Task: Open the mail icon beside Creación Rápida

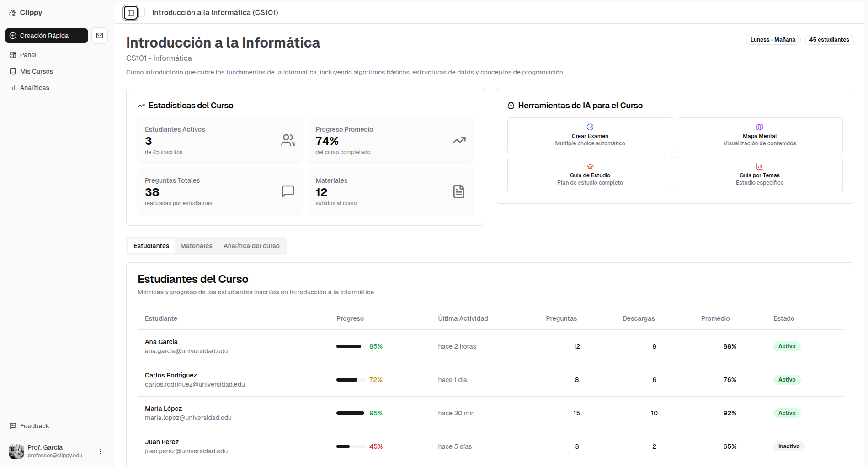Action: (x=100, y=35)
